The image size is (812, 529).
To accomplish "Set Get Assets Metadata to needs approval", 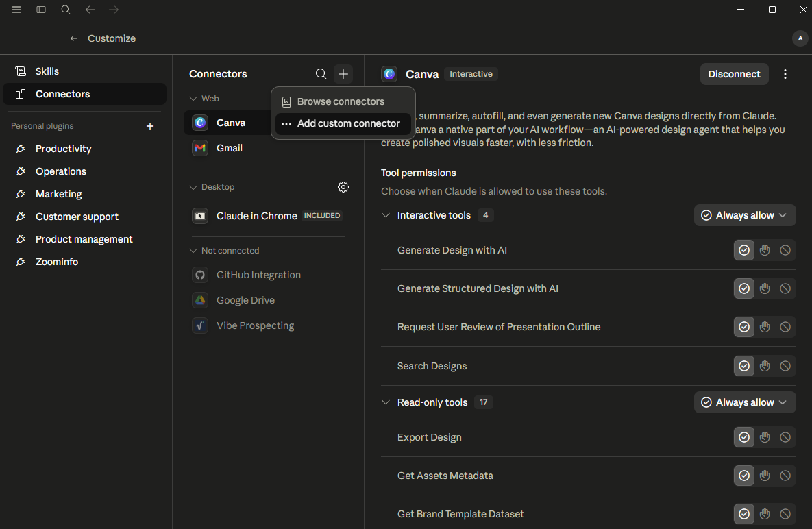I will coord(765,476).
